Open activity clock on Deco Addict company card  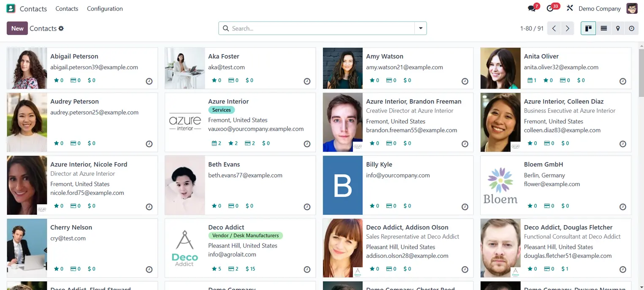tap(307, 270)
